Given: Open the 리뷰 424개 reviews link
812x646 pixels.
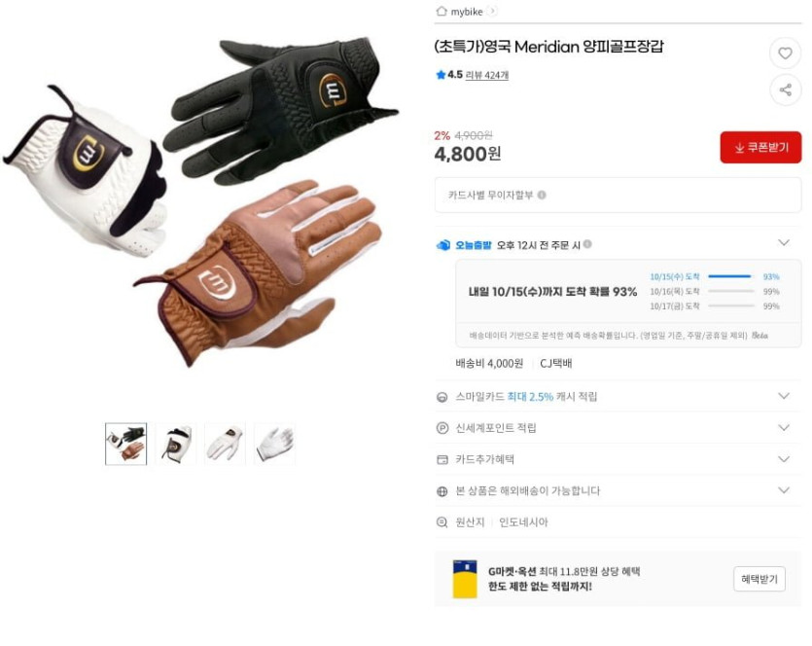Looking at the screenshot, I should point(487,75).
